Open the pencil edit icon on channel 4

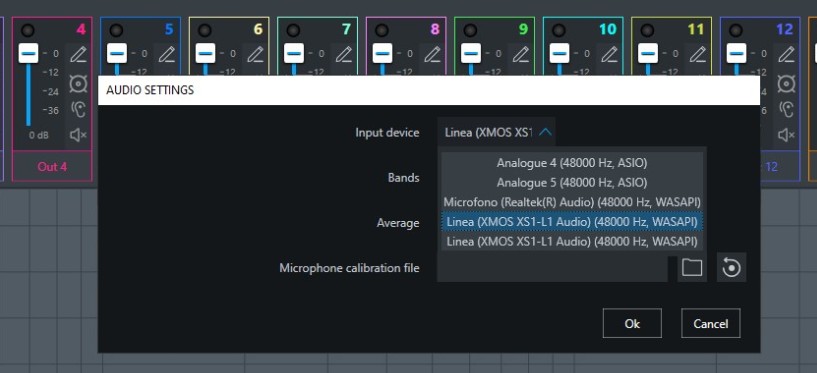tap(78, 54)
